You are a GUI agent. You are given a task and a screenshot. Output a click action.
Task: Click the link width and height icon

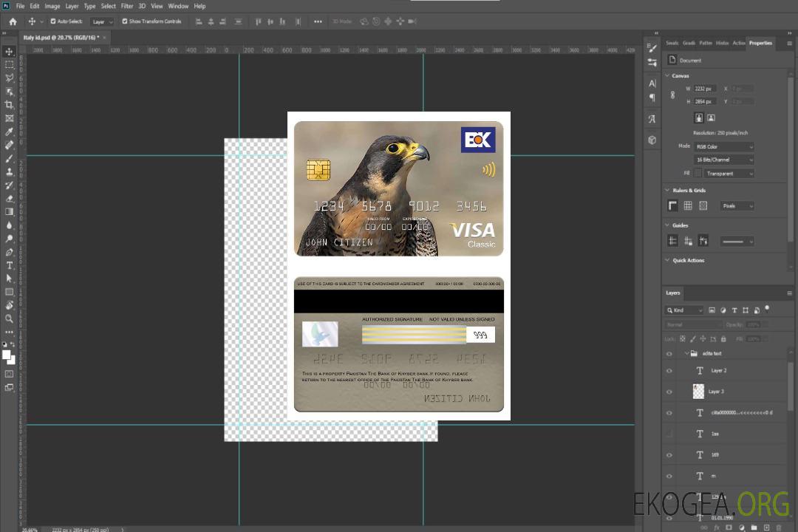673,95
